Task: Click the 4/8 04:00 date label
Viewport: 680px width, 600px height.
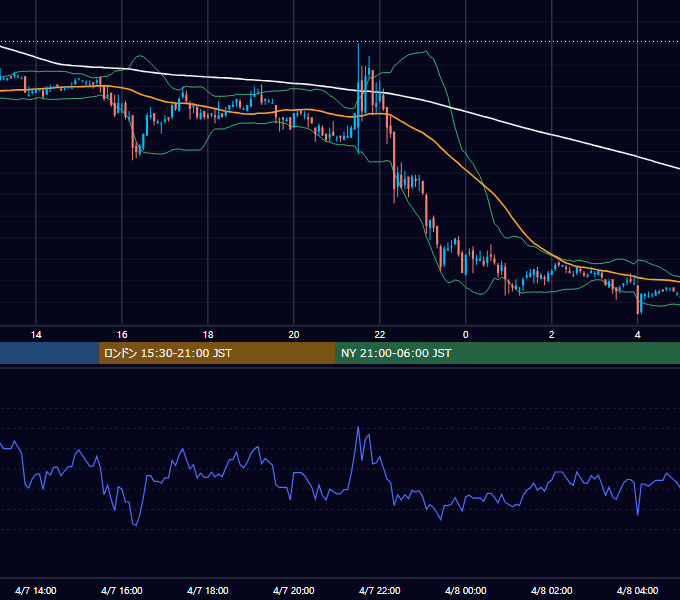Action: [637, 590]
